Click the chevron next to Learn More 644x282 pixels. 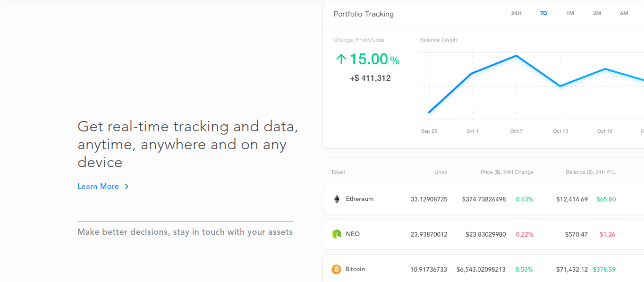(127, 187)
